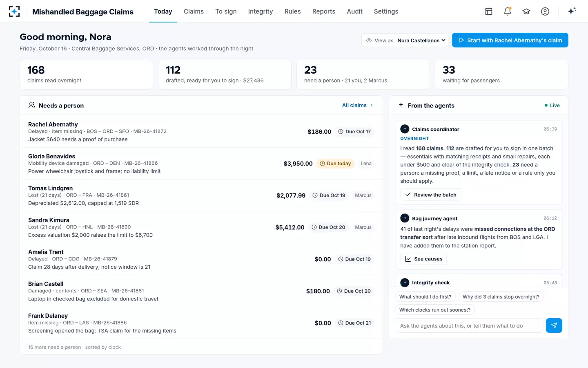Open Amelia Trent's claim
Screen dimensions: 588x368
(201, 259)
